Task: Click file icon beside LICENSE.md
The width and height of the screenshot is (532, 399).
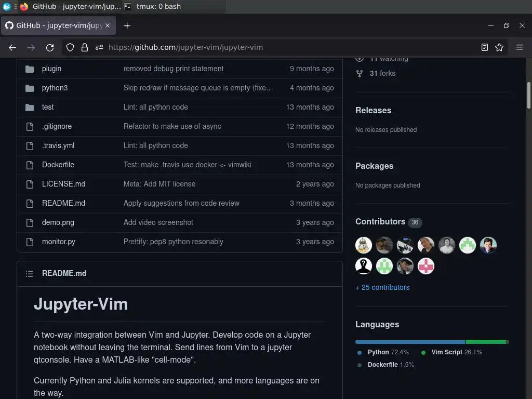Action: (x=30, y=184)
